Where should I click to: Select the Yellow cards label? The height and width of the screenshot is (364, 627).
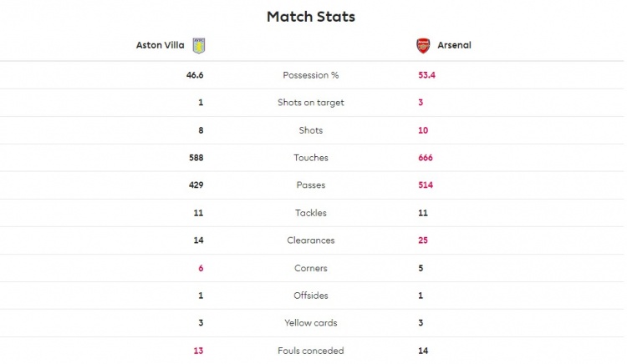click(311, 323)
